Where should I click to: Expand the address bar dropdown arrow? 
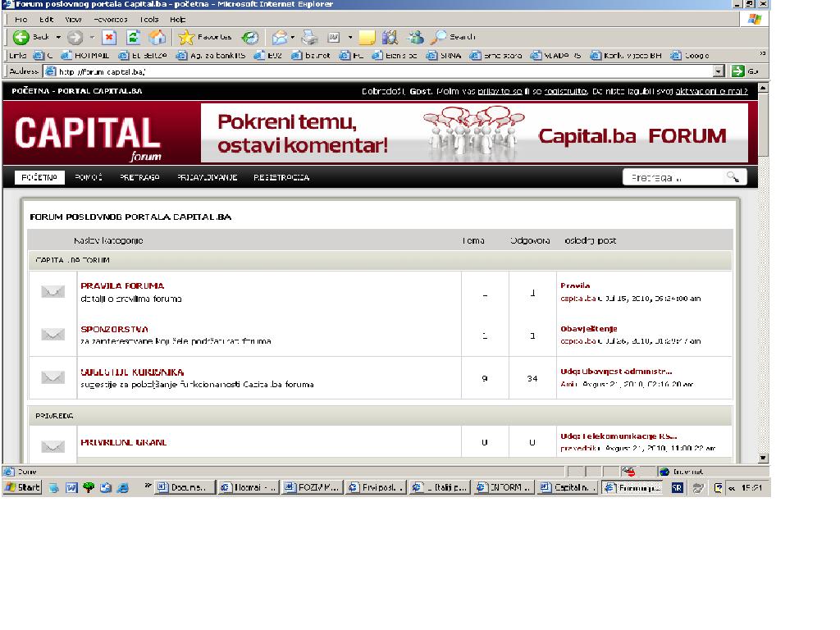(x=719, y=71)
